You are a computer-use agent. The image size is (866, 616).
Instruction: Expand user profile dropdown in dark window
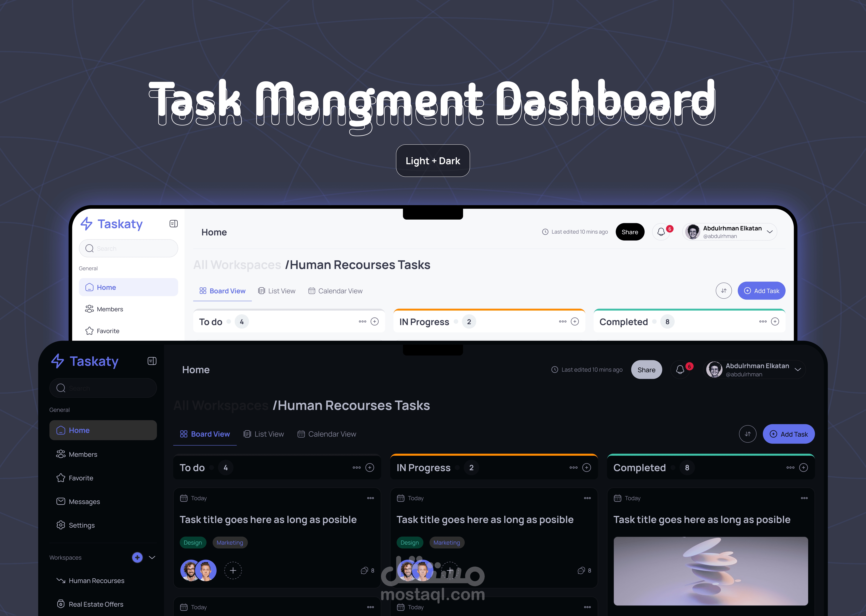798,370
